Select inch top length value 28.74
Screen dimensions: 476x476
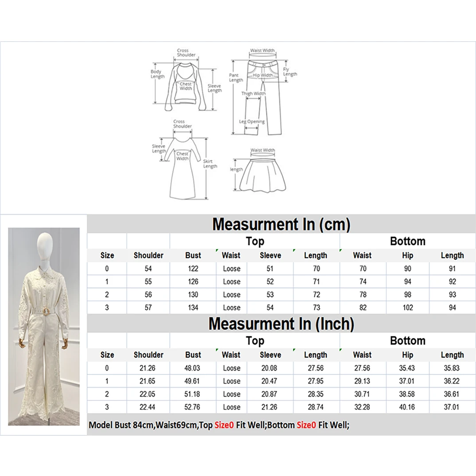[316, 407]
